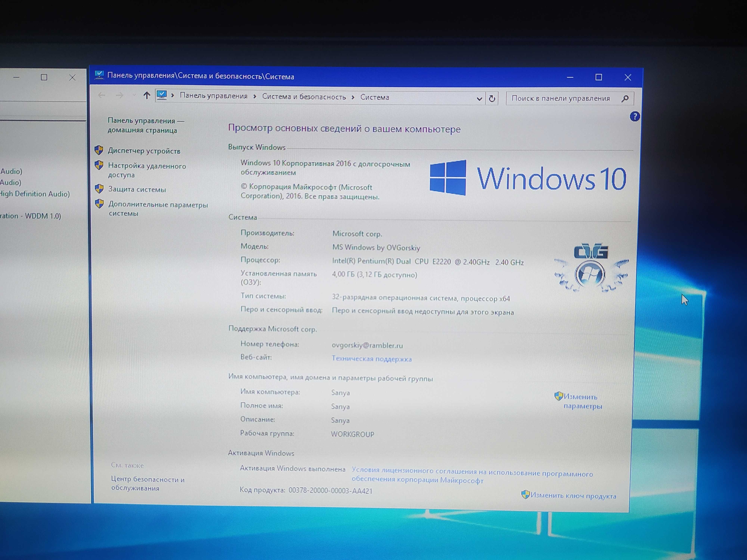Open Дополнительные параметры системы link
This screenshot has height=560, width=747.
pos(158,209)
